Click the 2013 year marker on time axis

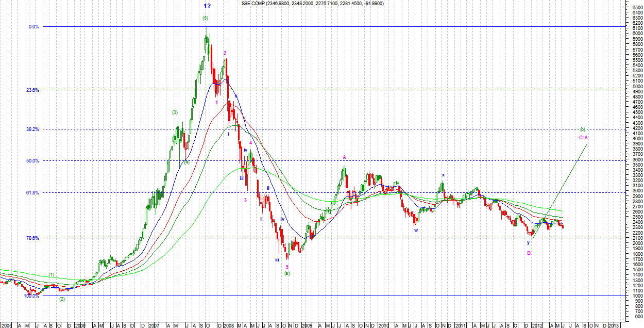[613, 325]
